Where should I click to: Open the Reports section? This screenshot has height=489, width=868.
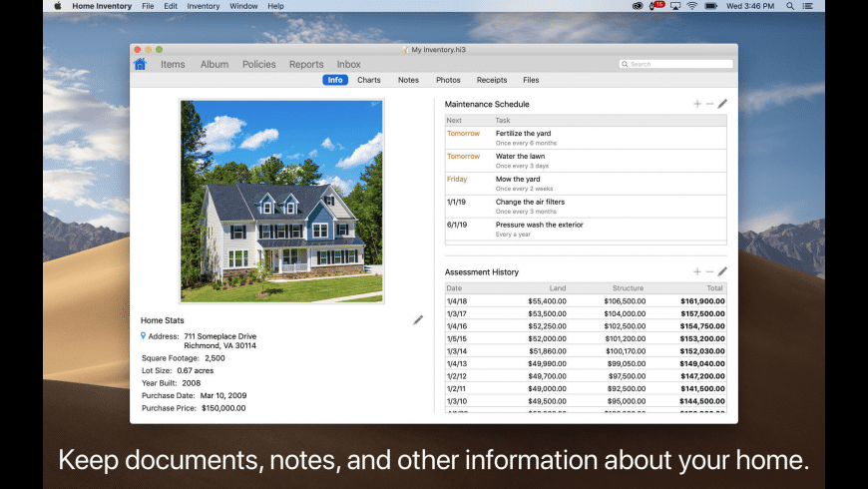click(x=306, y=64)
